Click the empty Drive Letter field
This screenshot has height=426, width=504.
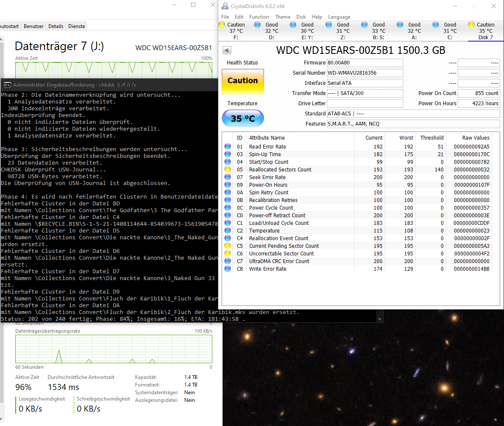[365, 104]
